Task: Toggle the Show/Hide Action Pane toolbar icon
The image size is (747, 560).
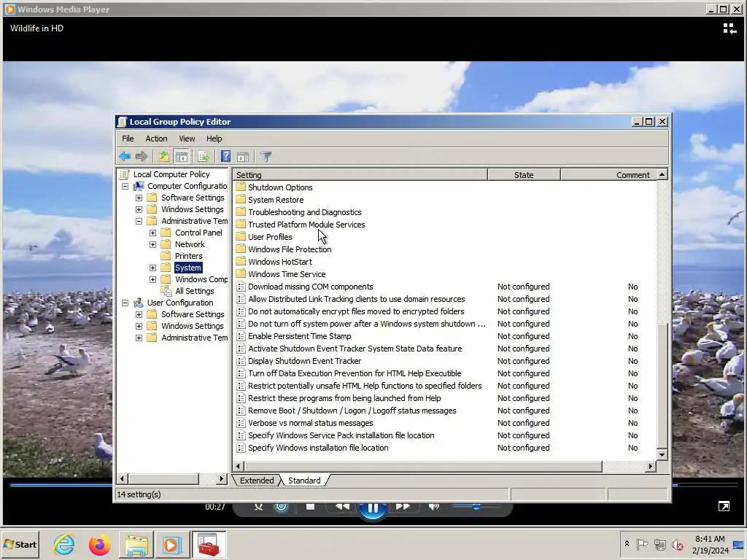Action: [243, 156]
